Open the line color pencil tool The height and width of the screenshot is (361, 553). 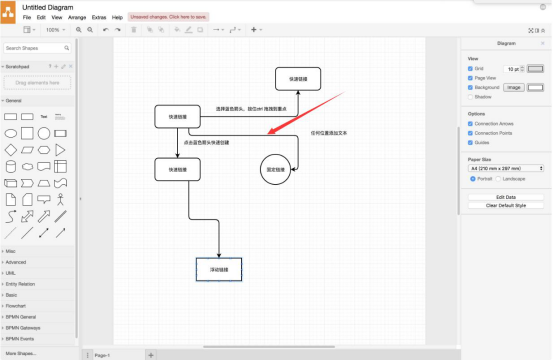pos(189,30)
